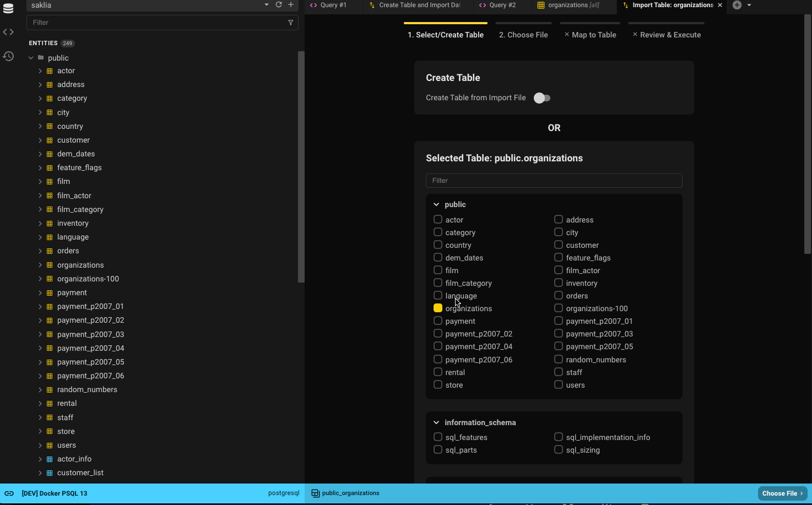Click the table icon next to actor
Image resolution: width=812 pixels, height=505 pixels.
point(50,71)
